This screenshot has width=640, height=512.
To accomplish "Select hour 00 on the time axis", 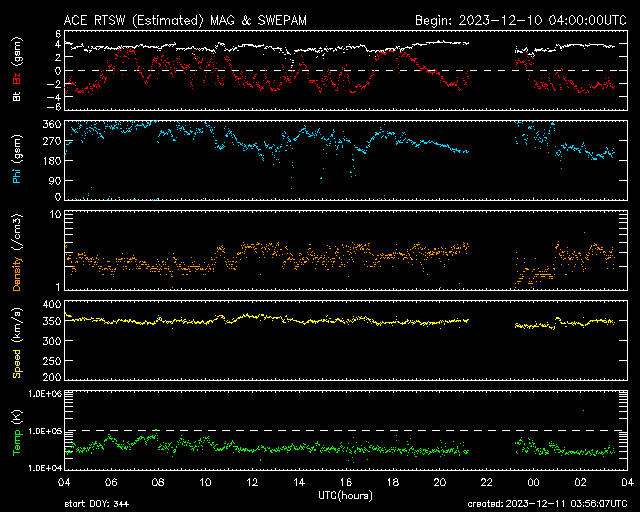I will pos(533,482).
